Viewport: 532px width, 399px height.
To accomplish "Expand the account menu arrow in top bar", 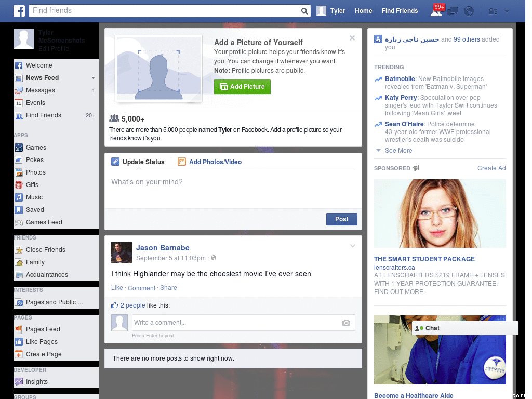I will point(507,11).
